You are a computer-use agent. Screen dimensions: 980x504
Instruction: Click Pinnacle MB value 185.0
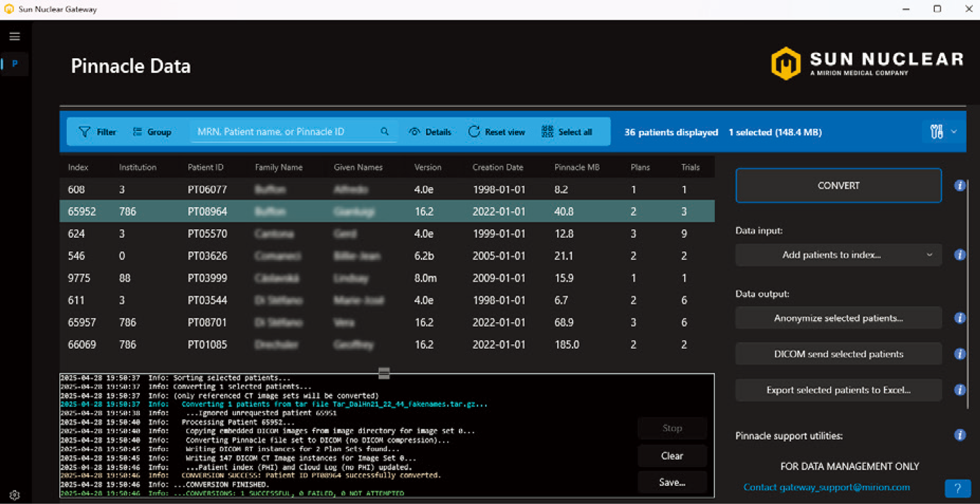coord(567,345)
